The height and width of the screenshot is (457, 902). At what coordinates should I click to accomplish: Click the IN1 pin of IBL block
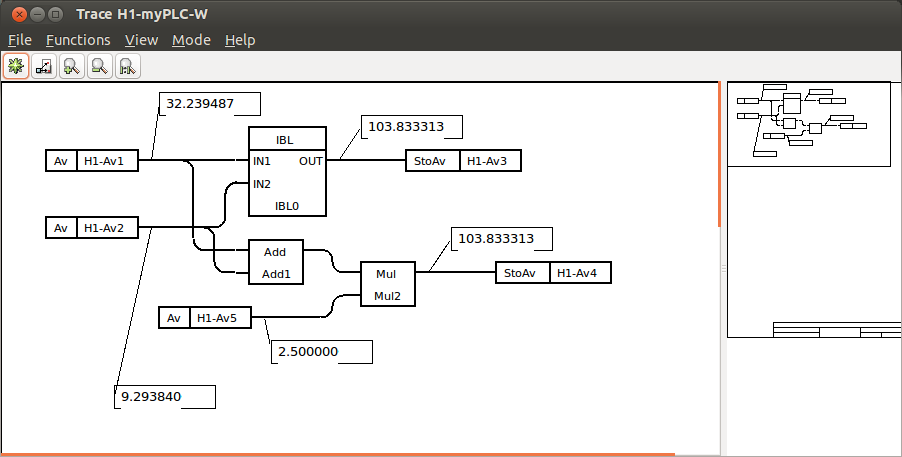[x=262, y=161]
